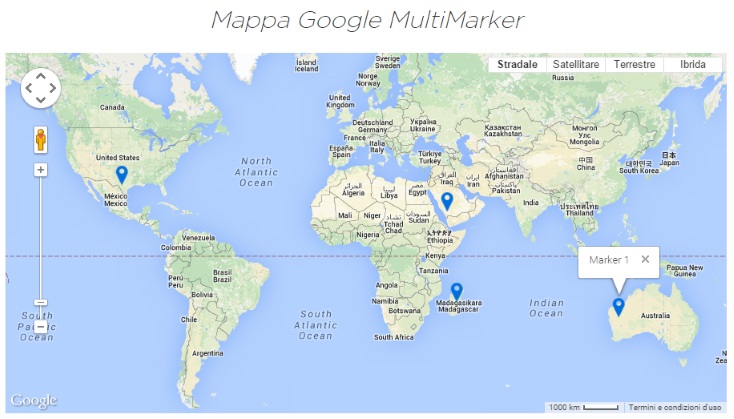The image size is (734, 419).
Task: Zoom in with the plus button
Action: coord(41,170)
